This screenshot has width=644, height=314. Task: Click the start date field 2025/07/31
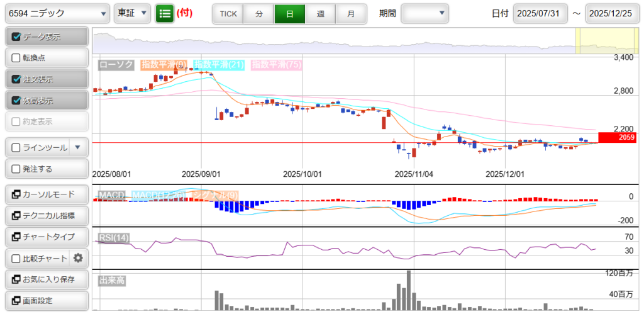click(540, 13)
